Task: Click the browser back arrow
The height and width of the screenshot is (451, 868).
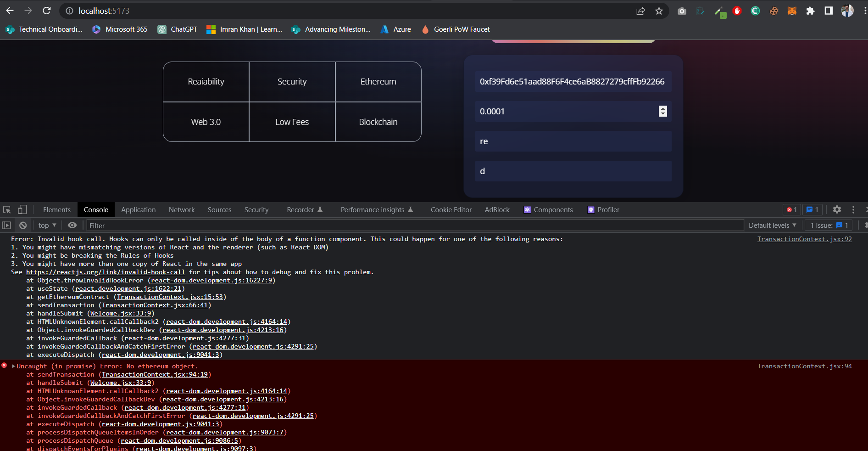Action: pyautogui.click(x=10, y=11)
